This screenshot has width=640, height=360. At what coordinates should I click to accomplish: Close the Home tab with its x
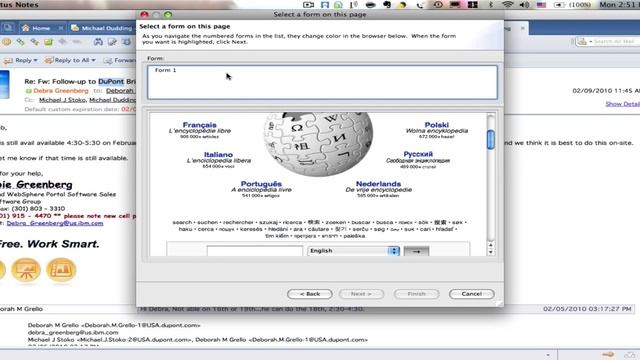click(60, 28)
